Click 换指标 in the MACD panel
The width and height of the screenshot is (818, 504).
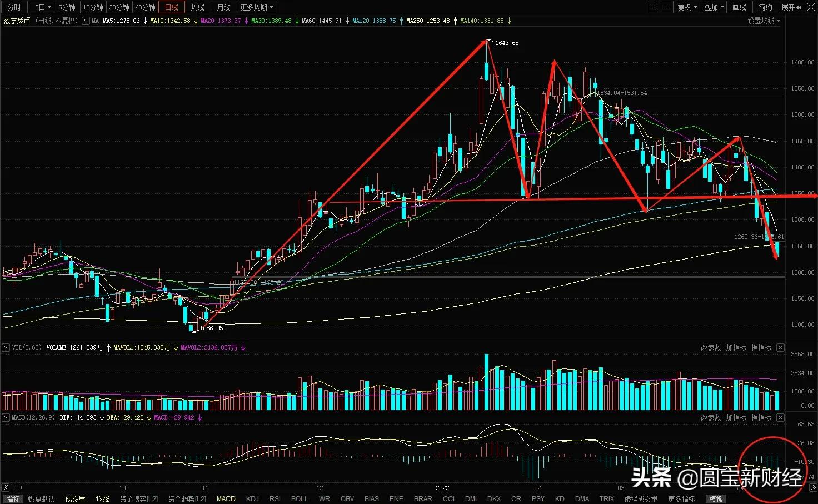pyautogui.click(x=761, y=417)
